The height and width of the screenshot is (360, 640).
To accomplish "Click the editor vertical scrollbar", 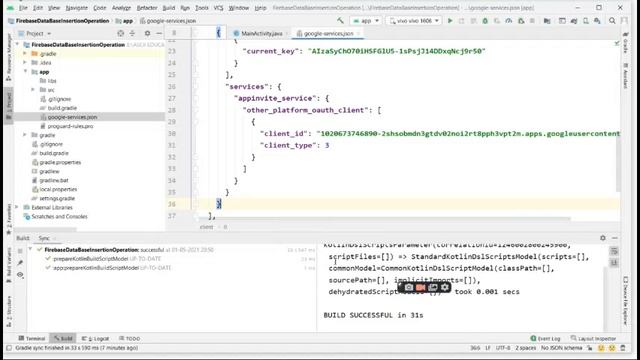I will 618,165.
